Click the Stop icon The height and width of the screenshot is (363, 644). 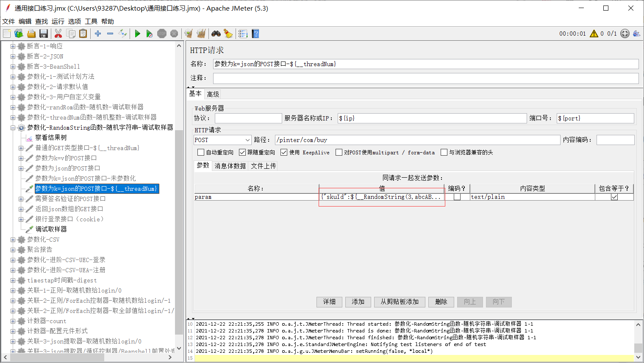coord(162,34)
